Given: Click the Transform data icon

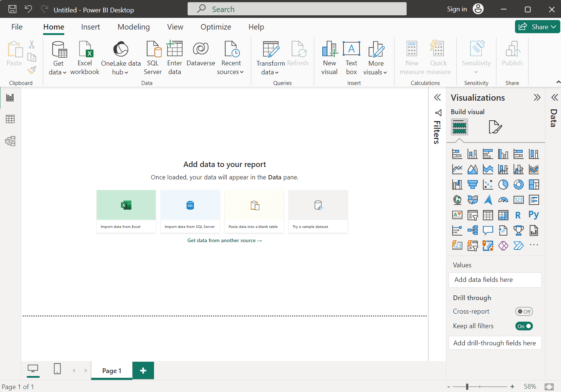Looking at the screenshot, I should [271, 50].
